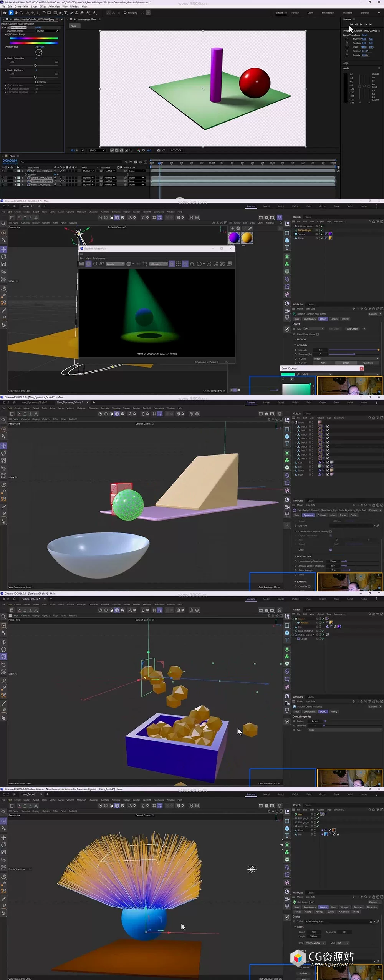
Task: Check the Blend Object Color checkbox
Action: pos(318,334)
